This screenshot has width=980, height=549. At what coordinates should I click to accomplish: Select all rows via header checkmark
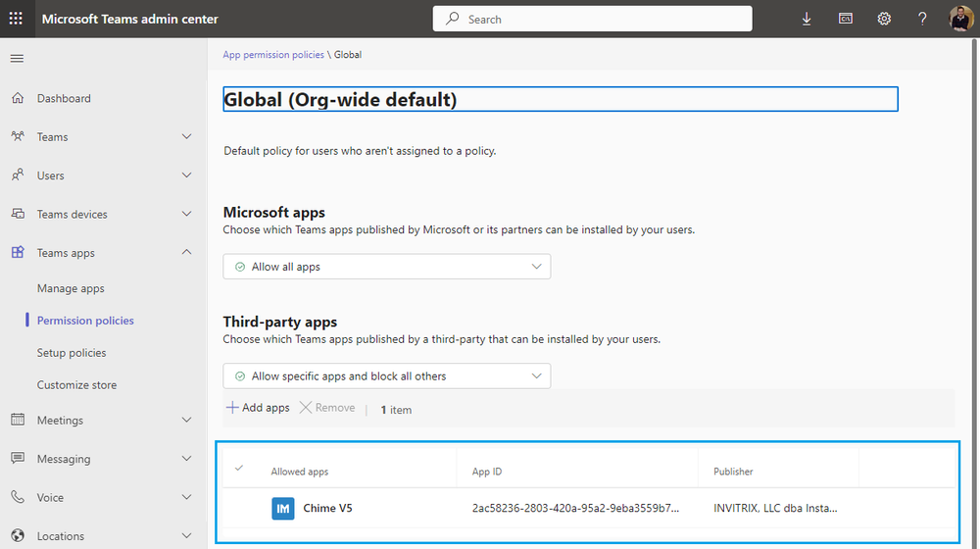point(239,468)
